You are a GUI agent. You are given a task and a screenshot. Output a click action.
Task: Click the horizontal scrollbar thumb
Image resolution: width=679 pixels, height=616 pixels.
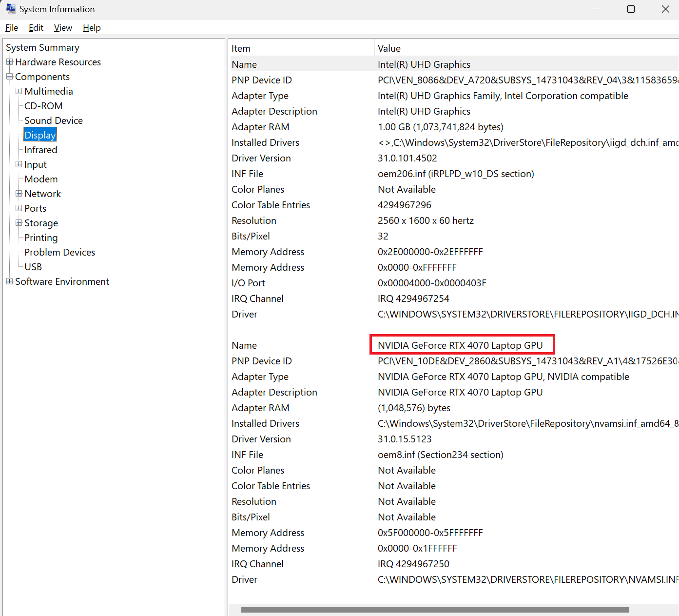tap(435, 610)
